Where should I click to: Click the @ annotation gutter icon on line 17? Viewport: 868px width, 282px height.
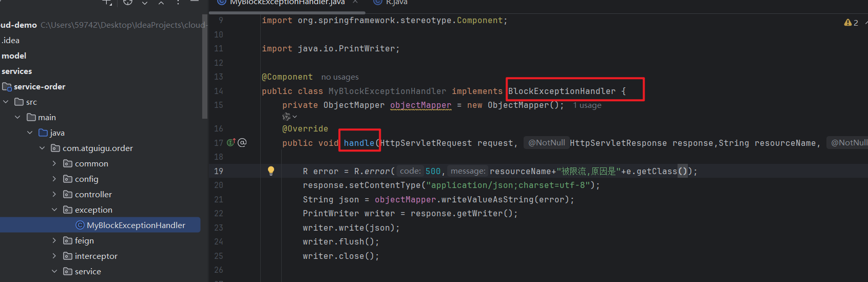(242, 143)
